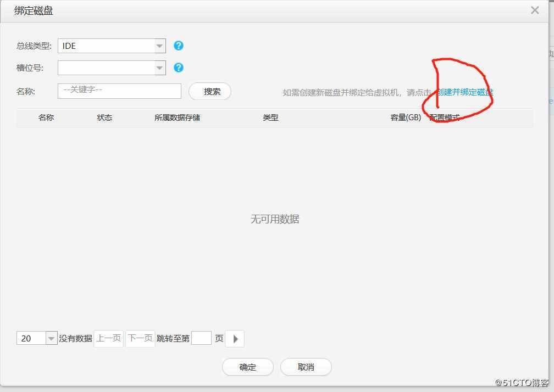The height and width of the screenshot is (392, 554).
Task: Open the 创建并绑定磁盘 link
Action: click(x=465, y=92)
